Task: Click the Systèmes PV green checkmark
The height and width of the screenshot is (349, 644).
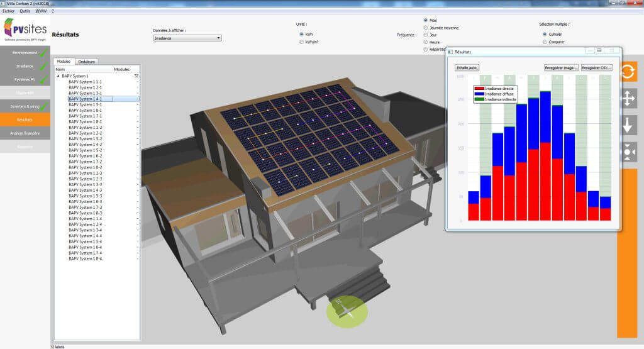Action: (x=42, y=80)
